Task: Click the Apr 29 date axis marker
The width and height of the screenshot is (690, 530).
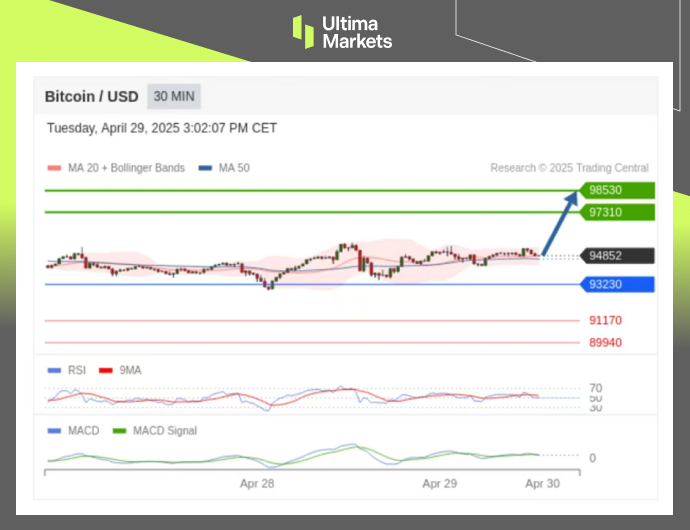Action: [440, 483]
